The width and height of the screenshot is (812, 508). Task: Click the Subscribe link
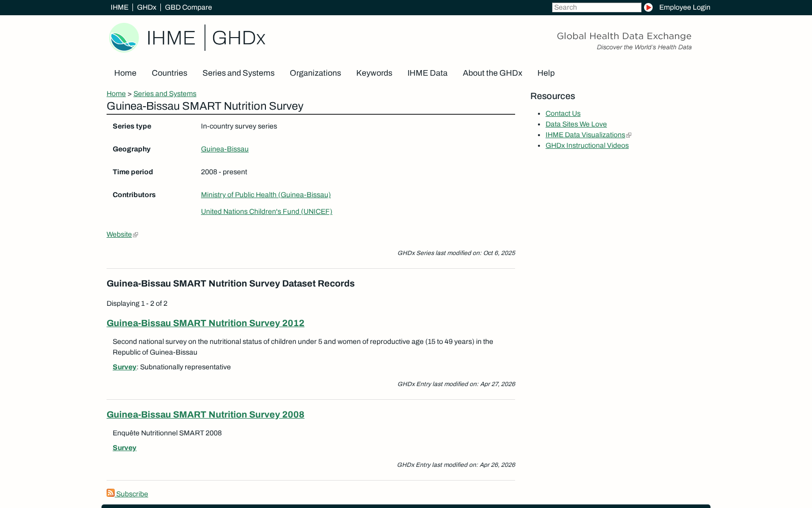click(x=132, y=494)
